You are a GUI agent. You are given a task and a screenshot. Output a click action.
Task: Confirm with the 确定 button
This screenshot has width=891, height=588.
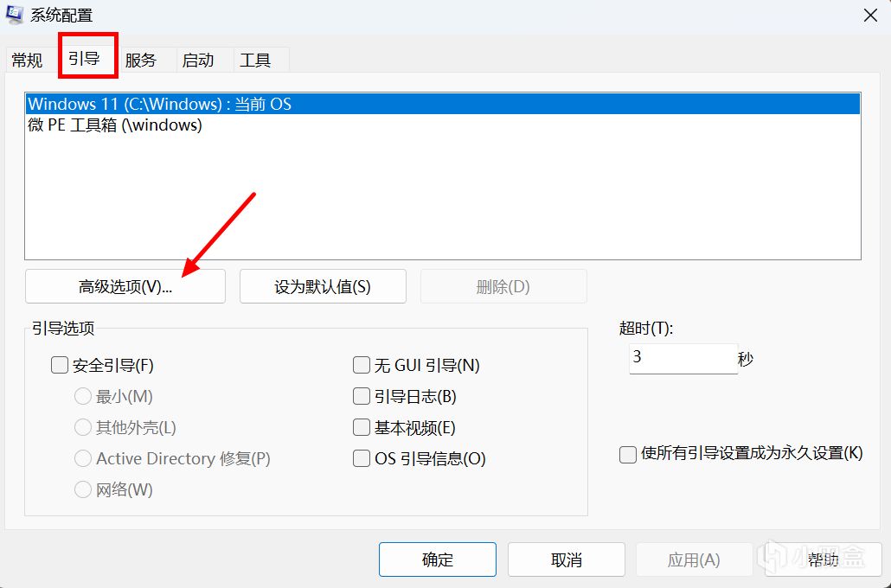(438, 559)
